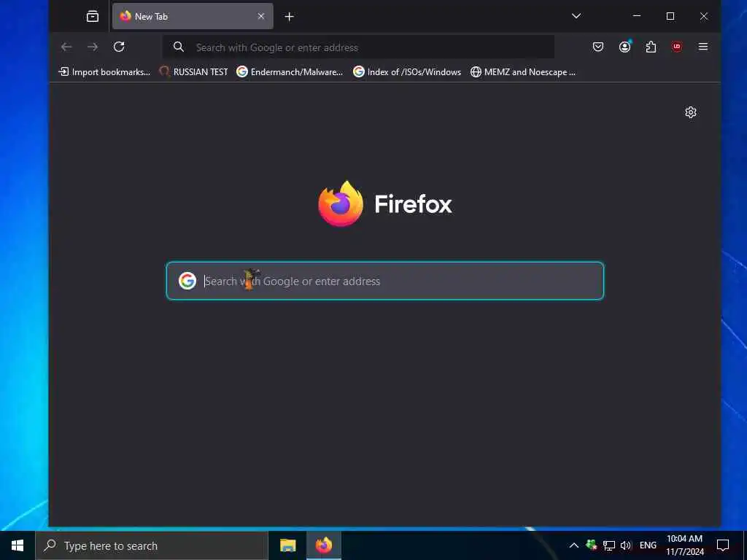This screenshot has height=560, width=747.
Task: Open the hamburger application menu
Action: 703,47
